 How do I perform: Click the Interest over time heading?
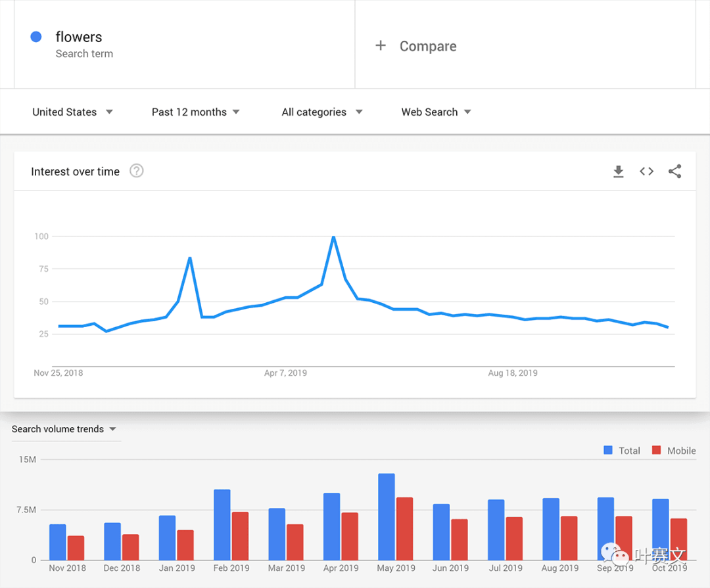pyautogui.click(x=75, y=171)
